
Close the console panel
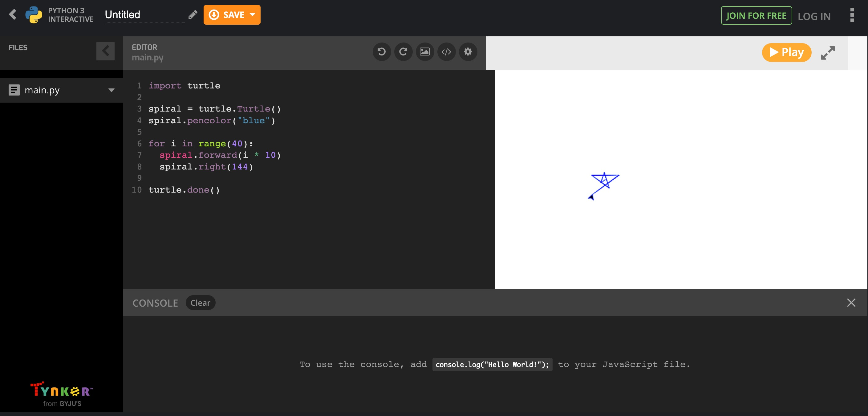tap(851, 303)
